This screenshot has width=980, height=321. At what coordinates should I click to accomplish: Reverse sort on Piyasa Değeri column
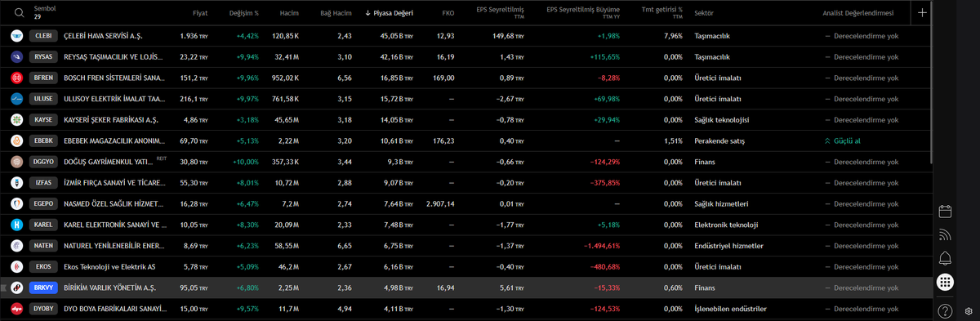pyautogui.click(x=389, y=13)
